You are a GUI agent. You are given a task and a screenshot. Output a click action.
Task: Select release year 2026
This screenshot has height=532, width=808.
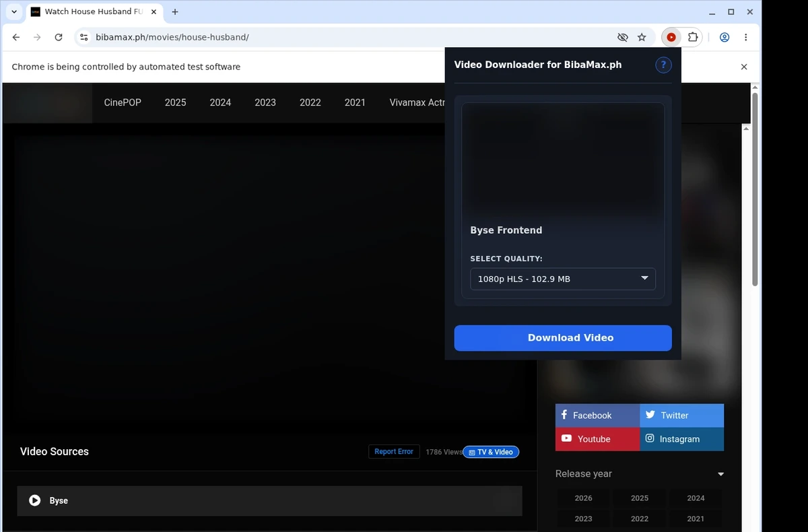584,498
